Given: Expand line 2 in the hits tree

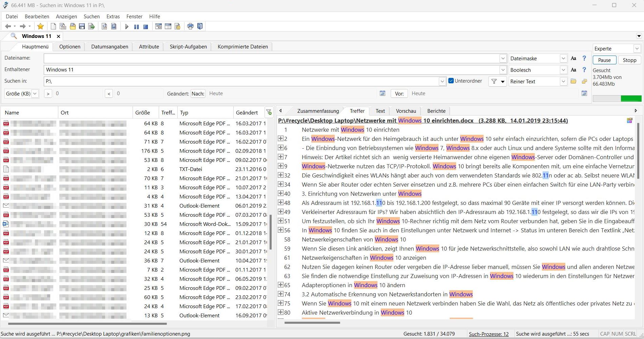Looking at the screenshot, I should coord(280,139).
